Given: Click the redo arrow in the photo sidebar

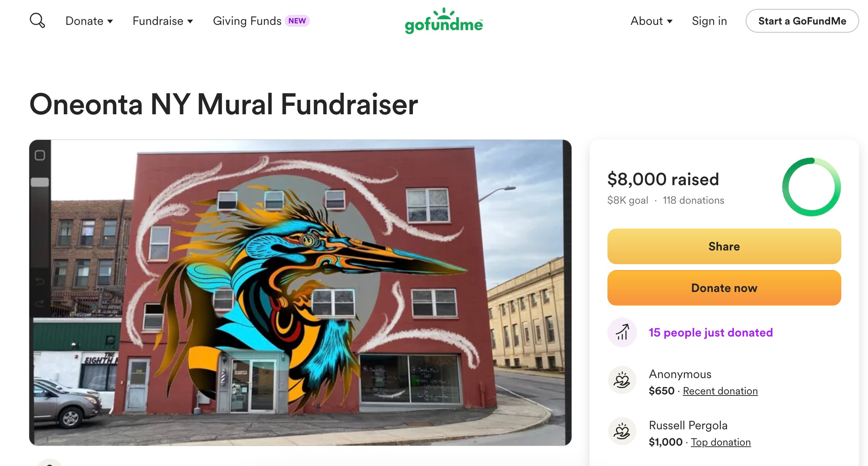Looking at the screenshot, I should (40, 304).
